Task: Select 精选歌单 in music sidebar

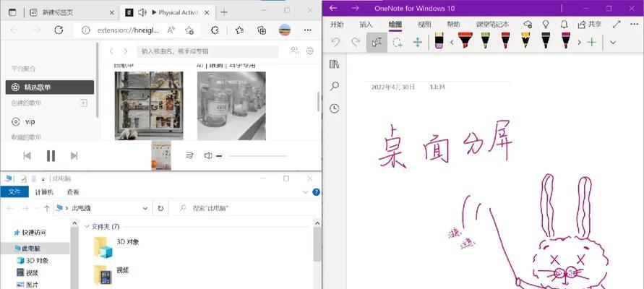Action: (50, 87)
